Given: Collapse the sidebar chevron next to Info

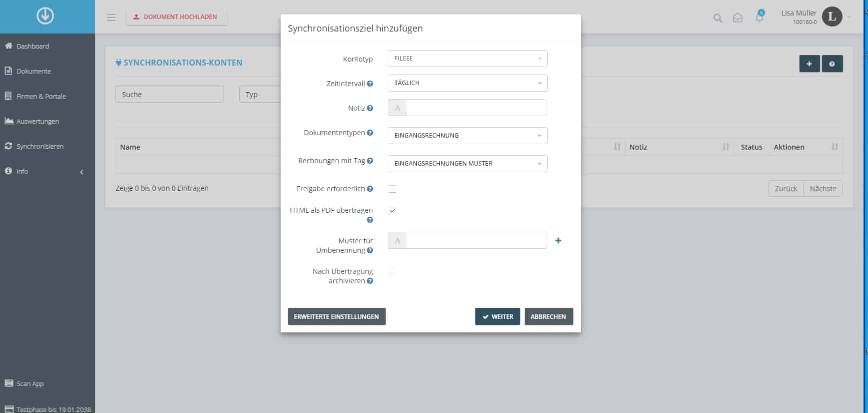Looking at the screenshot, I should click(x=82, y=172).
